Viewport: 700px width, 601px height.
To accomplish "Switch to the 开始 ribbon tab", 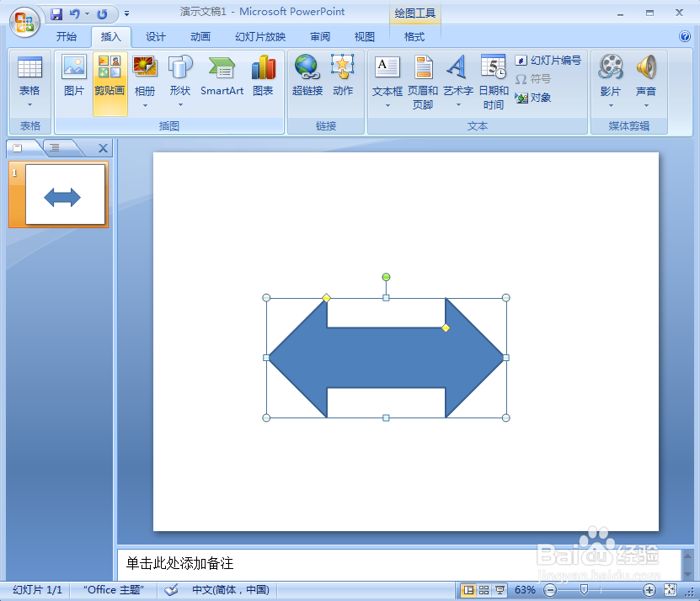I will pos(67,36).
